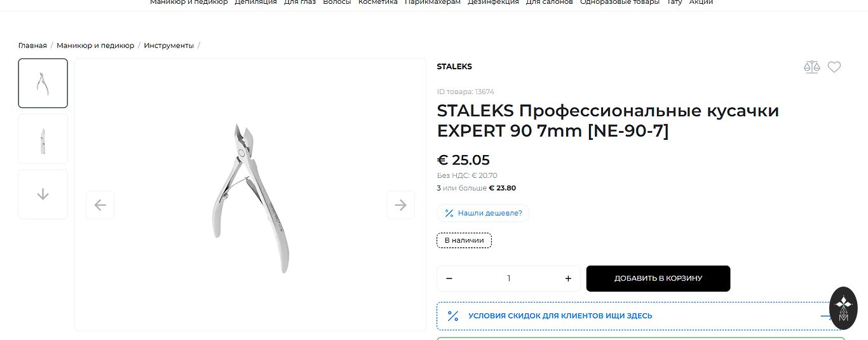Open the Главная breadcrumb link
The height and width of the screenshot is (340, 868).
pos(32,45)
